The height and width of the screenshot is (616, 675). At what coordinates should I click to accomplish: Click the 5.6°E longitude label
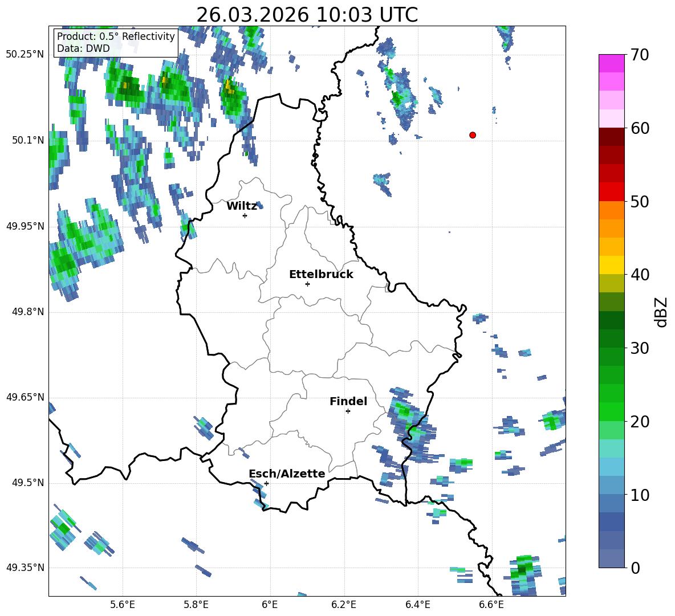click(x=123, y=605)
